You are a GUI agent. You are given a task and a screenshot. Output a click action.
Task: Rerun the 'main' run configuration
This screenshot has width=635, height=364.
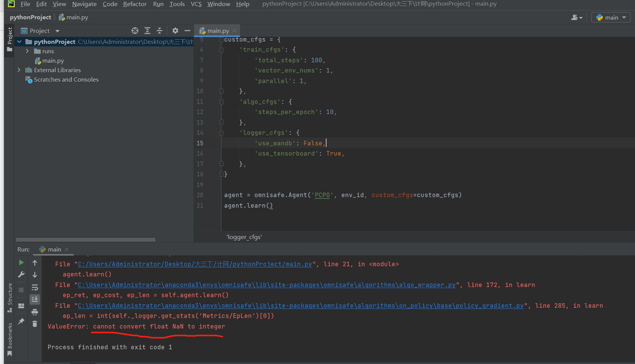coord(21,262)
